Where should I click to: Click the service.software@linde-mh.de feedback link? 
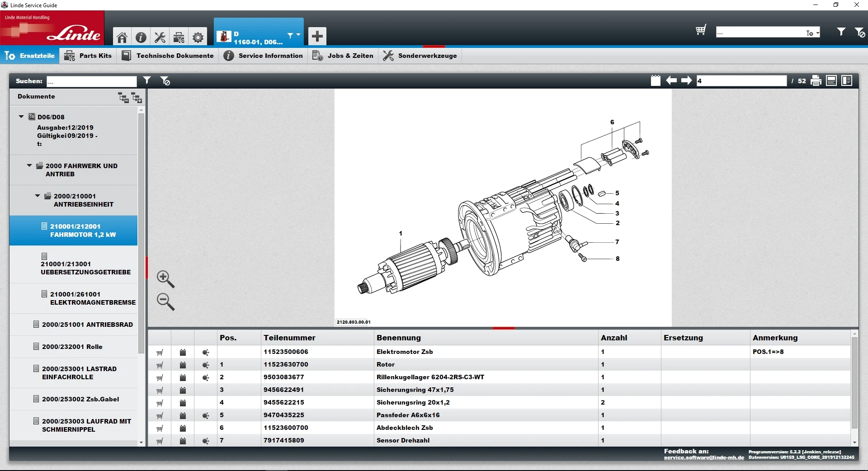click(x=703, y=457)
